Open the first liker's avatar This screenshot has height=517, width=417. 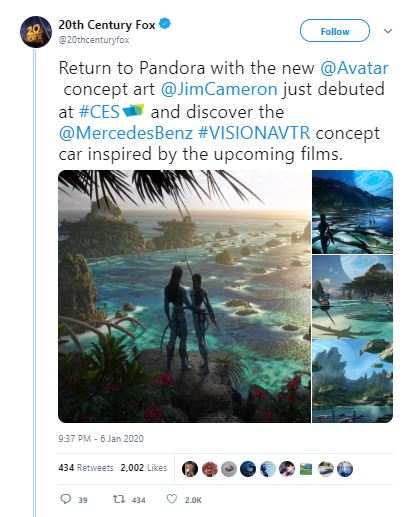190,469
